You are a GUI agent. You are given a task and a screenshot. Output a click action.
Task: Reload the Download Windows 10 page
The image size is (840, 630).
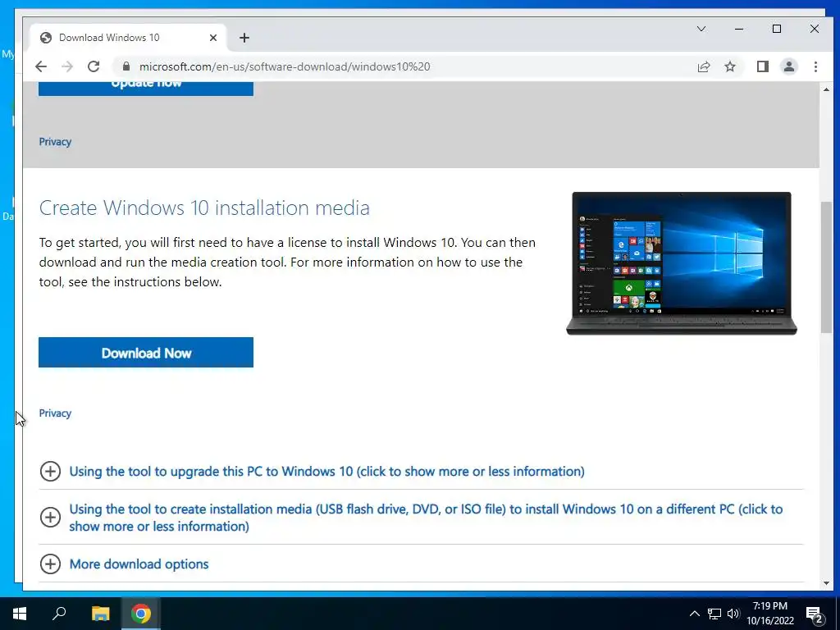pyautogui.click(x=94, y=66)
